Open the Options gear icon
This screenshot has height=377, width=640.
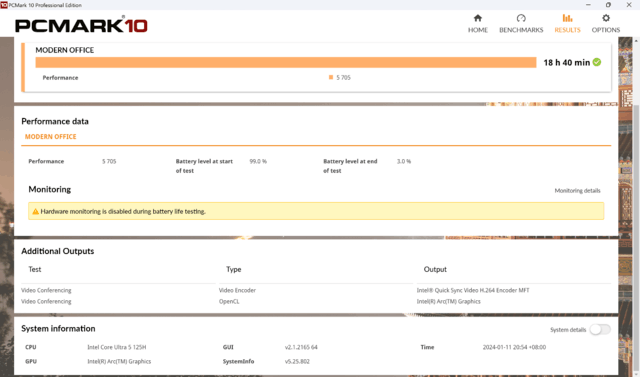pyautogui.click(x=606, y=18)
